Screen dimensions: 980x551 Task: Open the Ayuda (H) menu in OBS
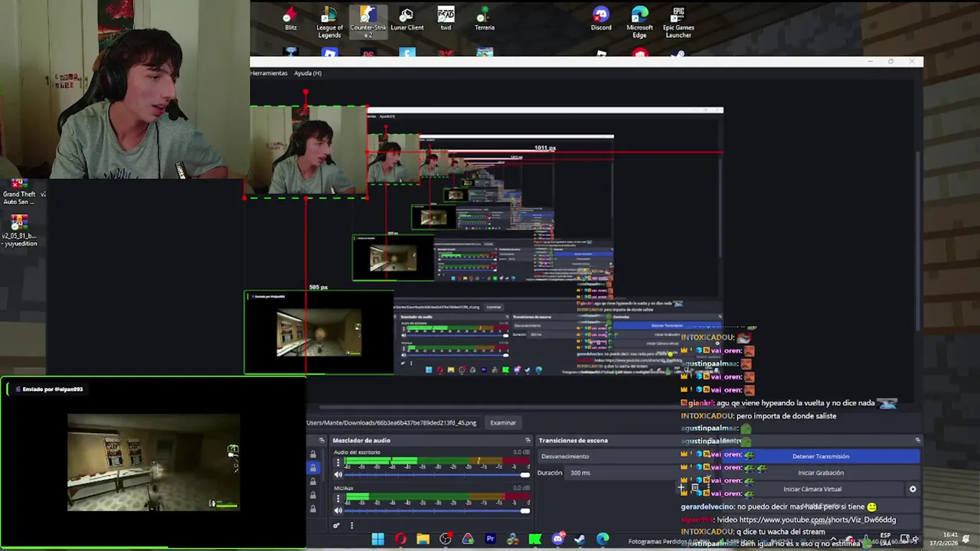308,73
